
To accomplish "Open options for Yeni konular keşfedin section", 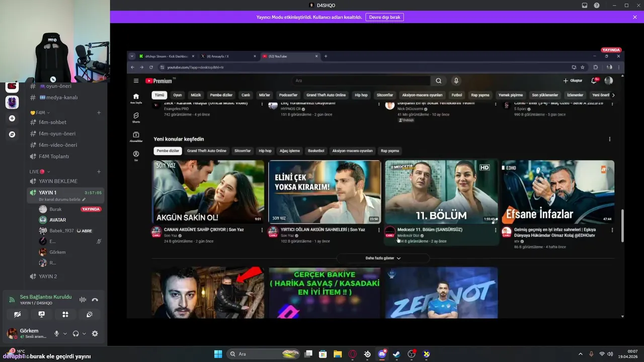I will (x=610, y=139).
